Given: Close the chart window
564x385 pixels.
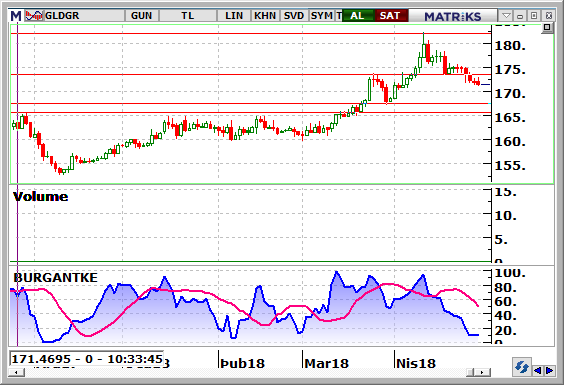Looking at the screenshot, I should [x=549, y=16].
